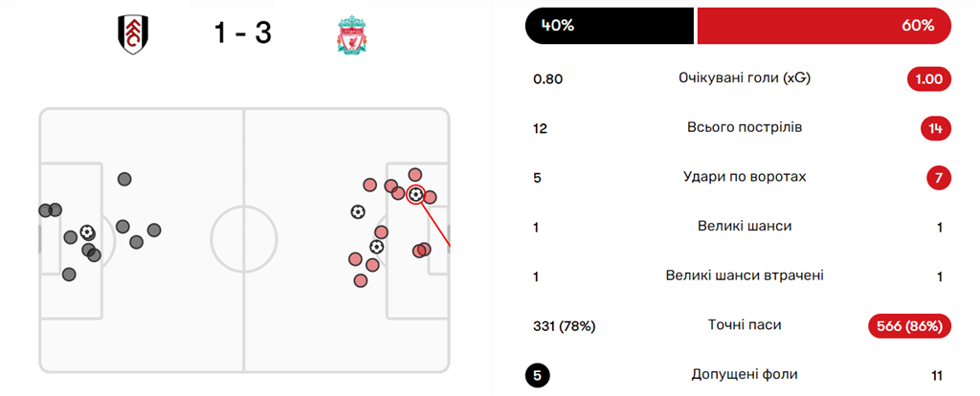This screenshot has width=980, height=396.
Task: Click the red 7 shots on target badge
Action: 939,178
